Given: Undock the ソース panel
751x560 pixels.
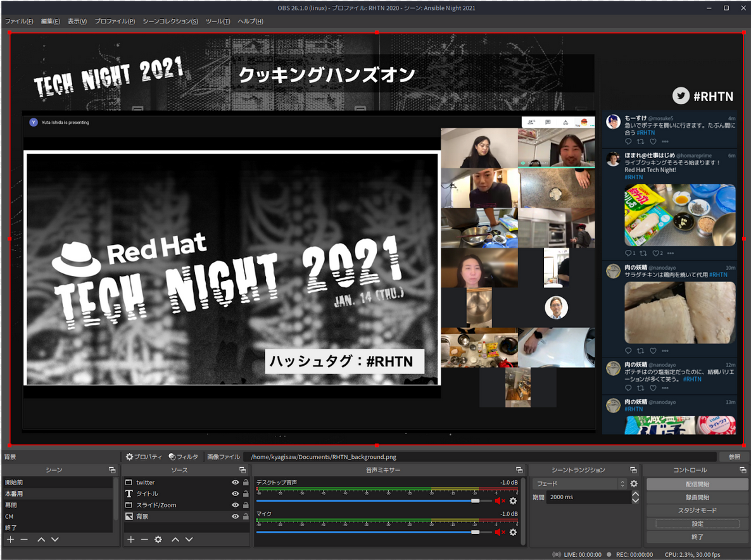Looking at the screenshot, I should click(x=243, y=470).
